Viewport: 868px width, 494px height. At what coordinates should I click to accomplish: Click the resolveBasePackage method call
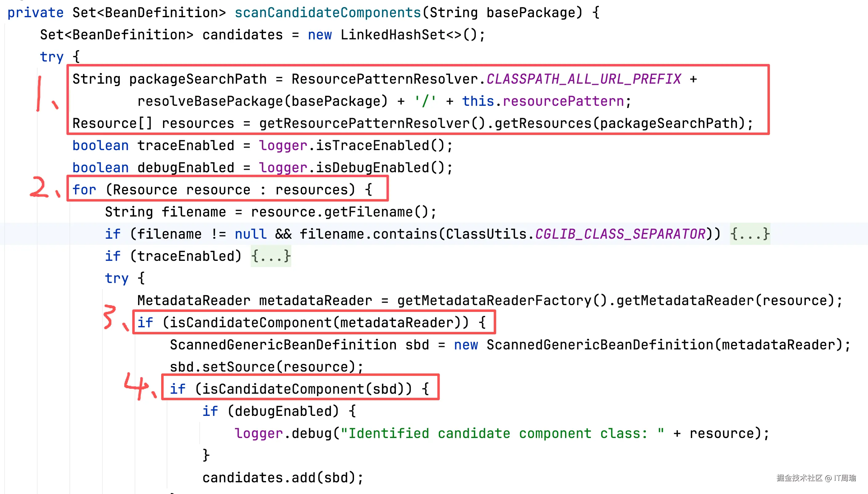click(210, 102)
